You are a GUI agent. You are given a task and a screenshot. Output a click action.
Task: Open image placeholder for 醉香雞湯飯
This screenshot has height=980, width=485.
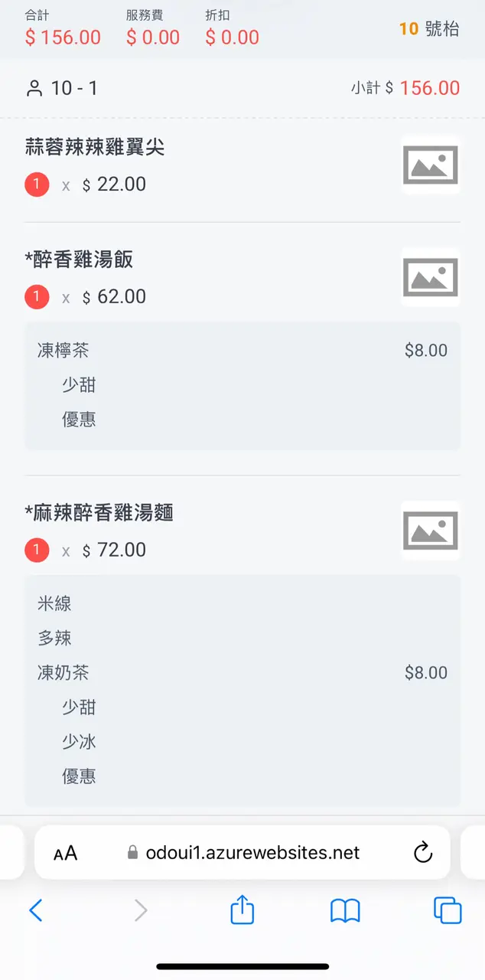[430, 277]
